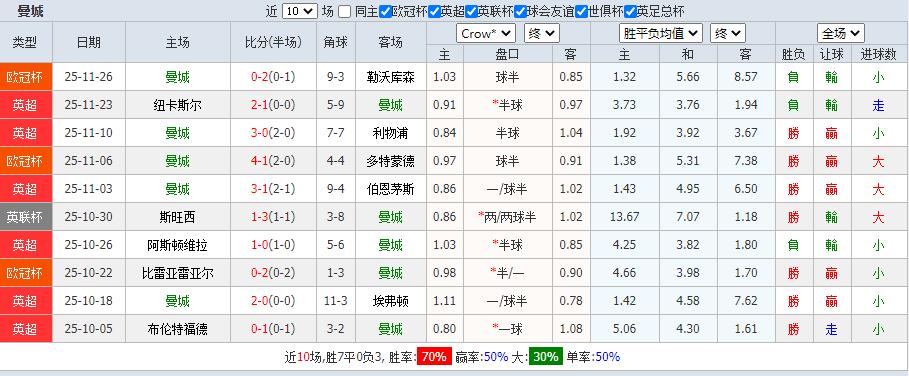Click the 进球数 column header
The height and width of the screenshot is (376, 909).
[x=878, y=54]
